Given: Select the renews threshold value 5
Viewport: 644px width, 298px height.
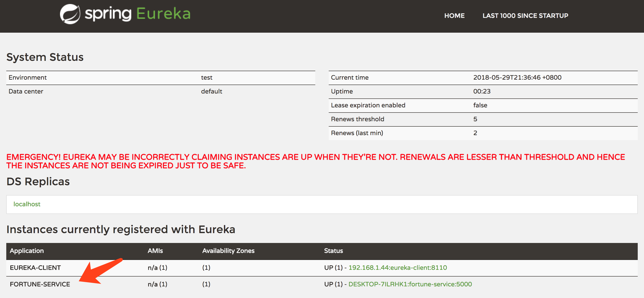Looking at the screenshot, I should 475,119.
